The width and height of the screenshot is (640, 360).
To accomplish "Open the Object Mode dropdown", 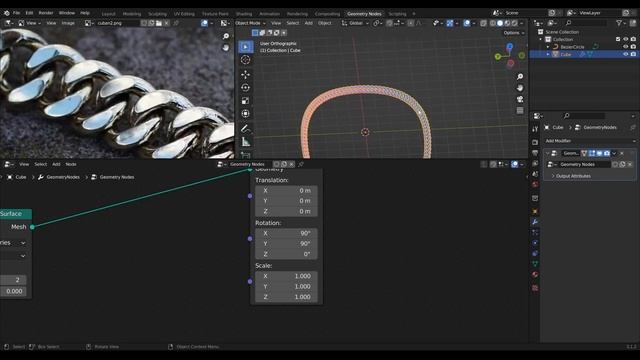I will 250,23.
